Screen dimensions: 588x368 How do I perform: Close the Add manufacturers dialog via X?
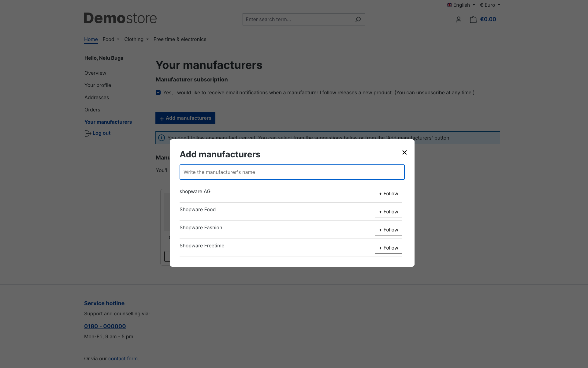click(404, 152)
